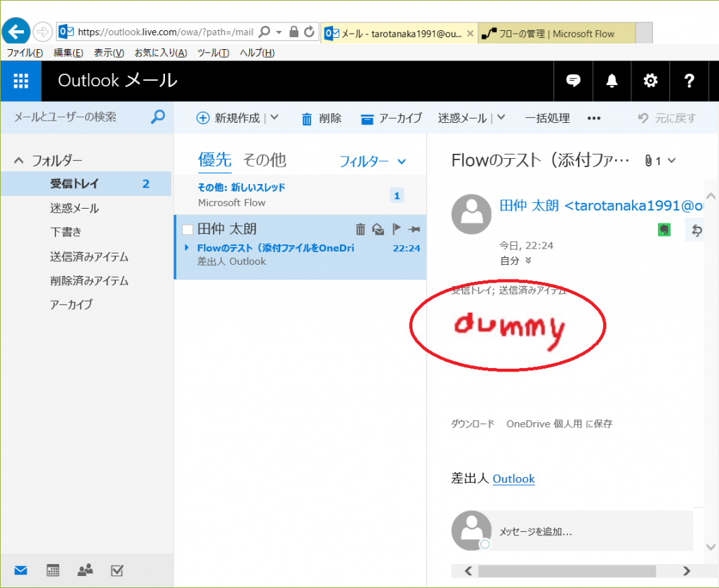The image size is (719, 588).
Task: Expand the 新規作成 dropdown arrow
Action: tap(275, 117)
